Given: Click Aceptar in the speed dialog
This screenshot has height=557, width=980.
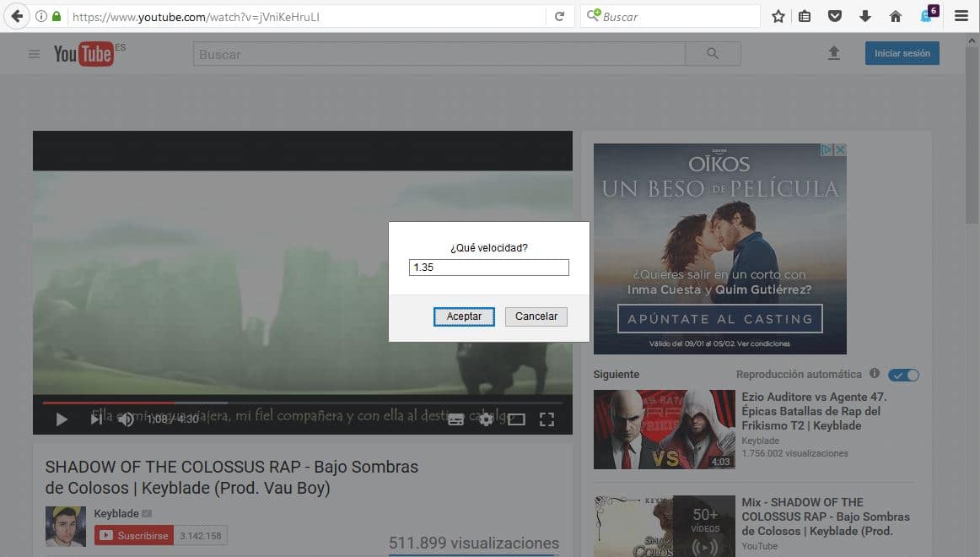Looking at the screenshot, I should [464, 316].
